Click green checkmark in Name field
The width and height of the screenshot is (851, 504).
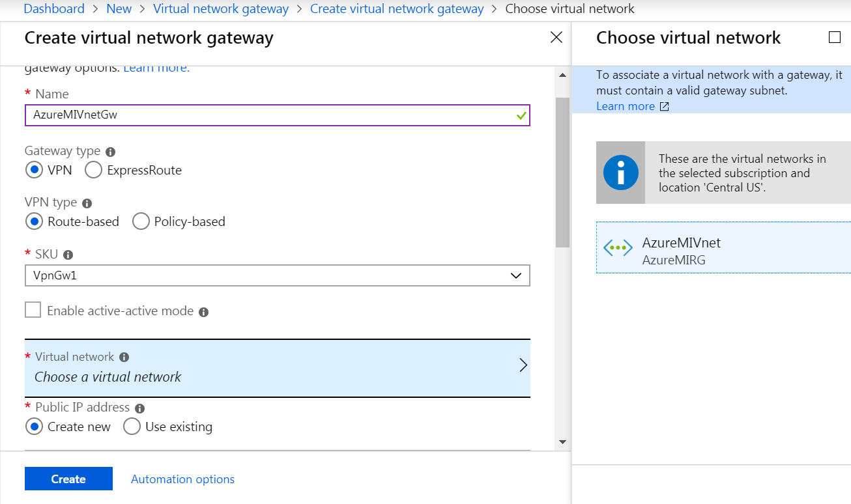coord(521,115)
